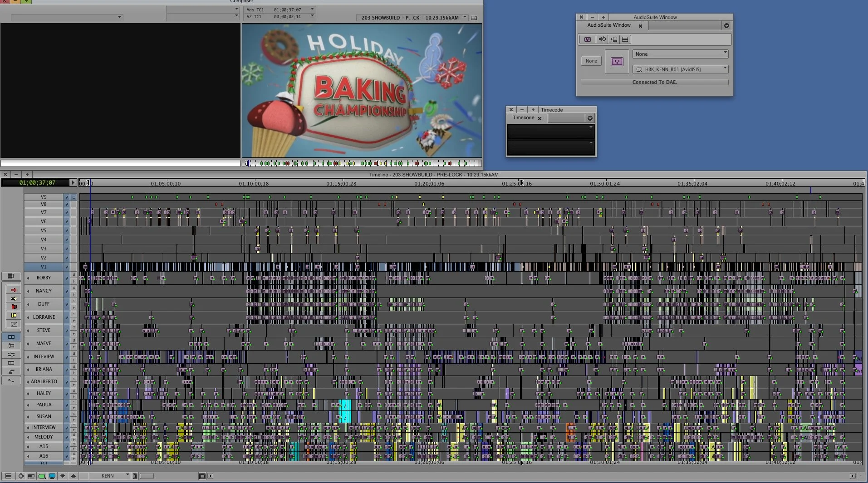Click the AudioSuite speaker loop preview icon
The width and height of the screenshot is (868, 483).
click(x=602, y=39)
